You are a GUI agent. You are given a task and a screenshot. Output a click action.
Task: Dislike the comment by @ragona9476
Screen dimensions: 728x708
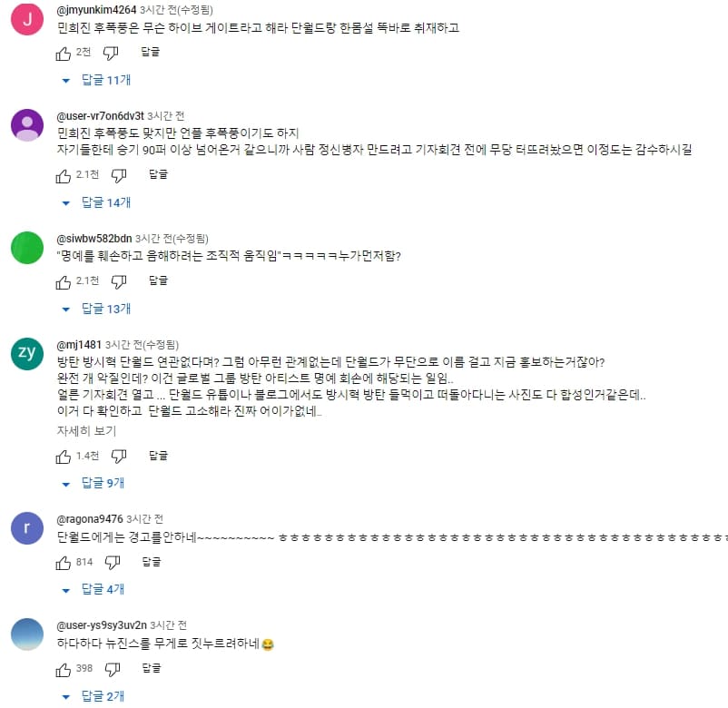(113, 563)
